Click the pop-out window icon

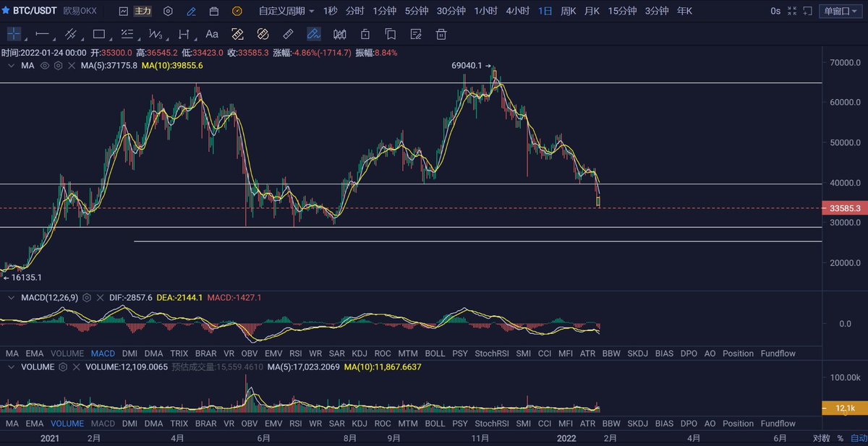click(x=807, y=12)
